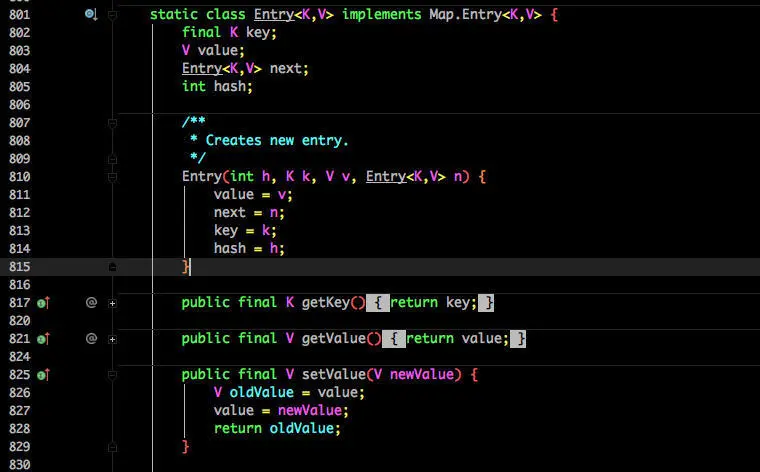
Task: Click 'value = newValue;' on line 827
Action: click(281, 410)
